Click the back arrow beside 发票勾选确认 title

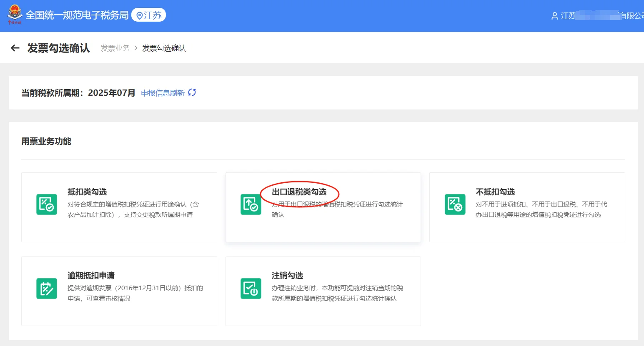(x=15, y=48)
